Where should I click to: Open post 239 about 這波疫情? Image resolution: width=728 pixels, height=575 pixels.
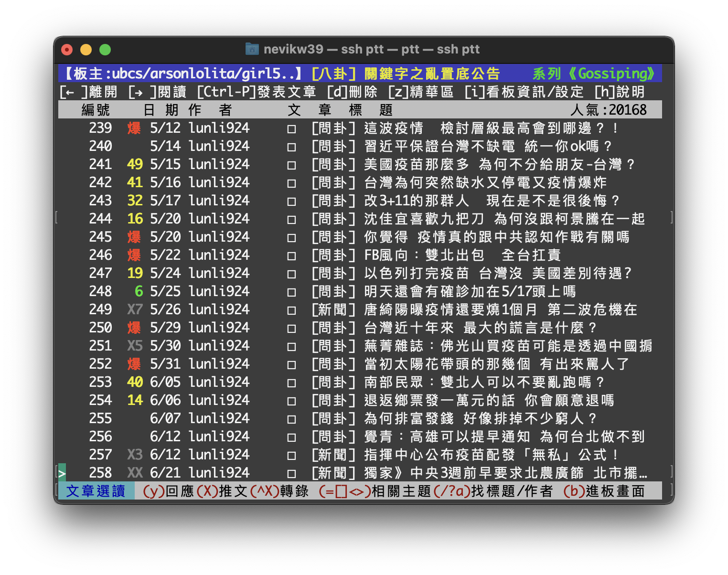pyautogui.click(x=360, y=128)
